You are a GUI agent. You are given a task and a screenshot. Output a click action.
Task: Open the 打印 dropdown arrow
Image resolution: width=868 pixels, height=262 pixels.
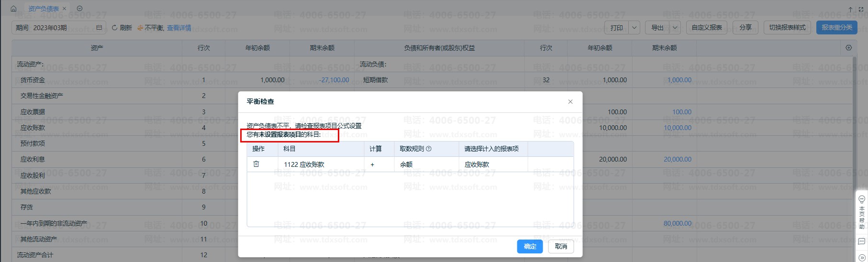pyautogui.click(x=634, y=28)
